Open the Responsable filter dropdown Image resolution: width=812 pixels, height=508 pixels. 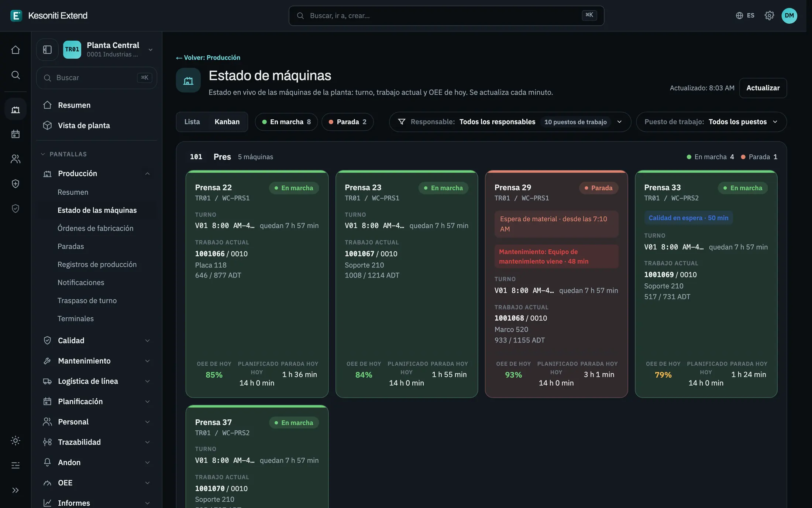[x=510, y=122]
